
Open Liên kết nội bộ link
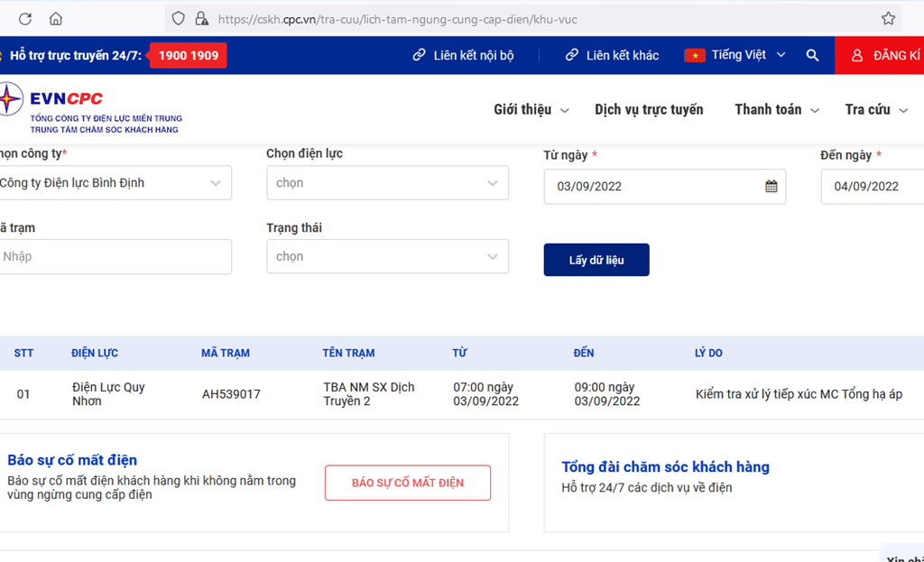pyautogui.click(x=463, y=55)
